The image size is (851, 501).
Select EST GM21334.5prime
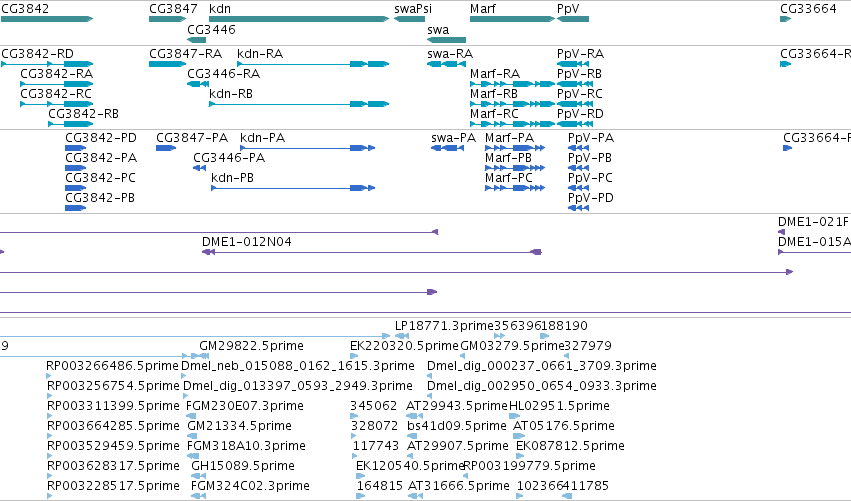[239, 426]
